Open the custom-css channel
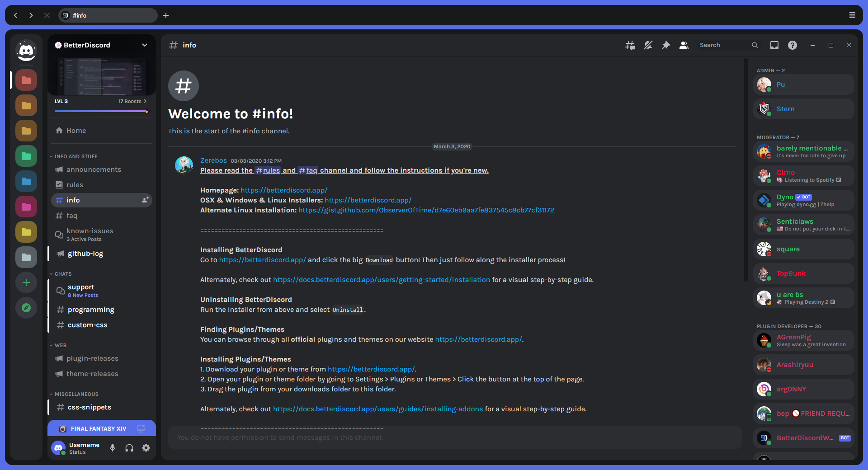Screen dimensions: 868x470 click(x=102, y=325)
